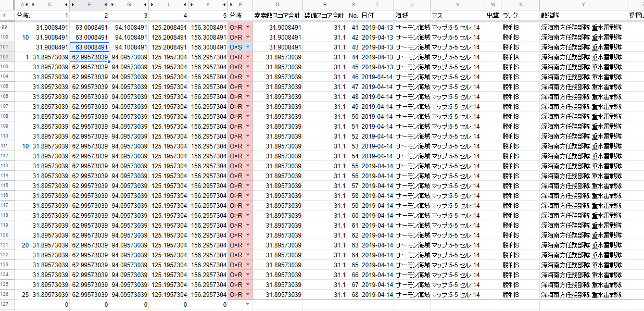
Task: Select column X by its header
Action: pos(521,5)
